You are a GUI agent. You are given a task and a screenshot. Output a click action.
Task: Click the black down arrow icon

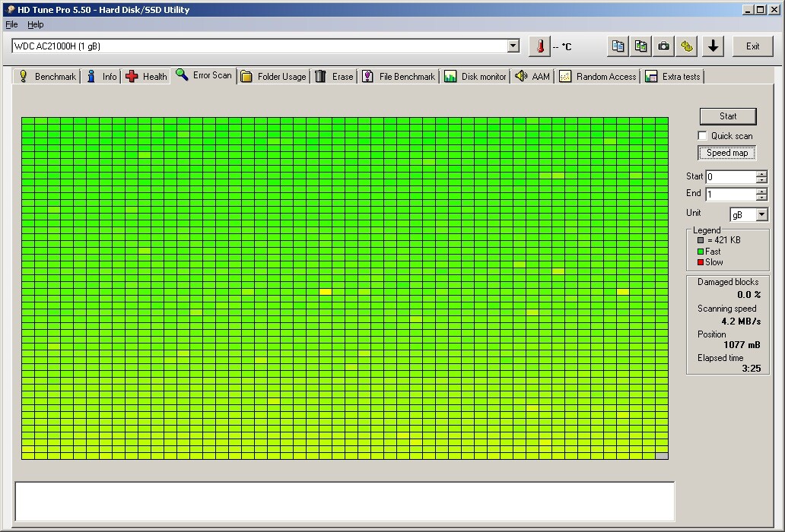click(713, 46)
